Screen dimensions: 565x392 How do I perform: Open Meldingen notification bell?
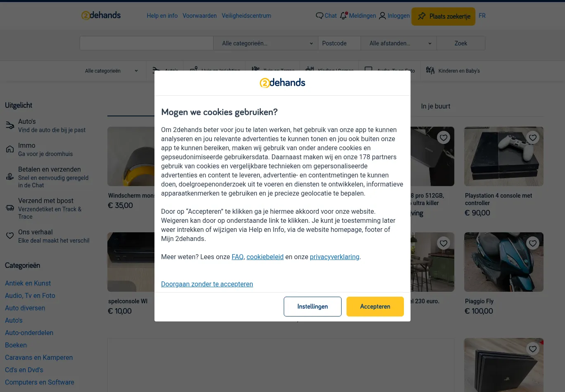point(344,16)
